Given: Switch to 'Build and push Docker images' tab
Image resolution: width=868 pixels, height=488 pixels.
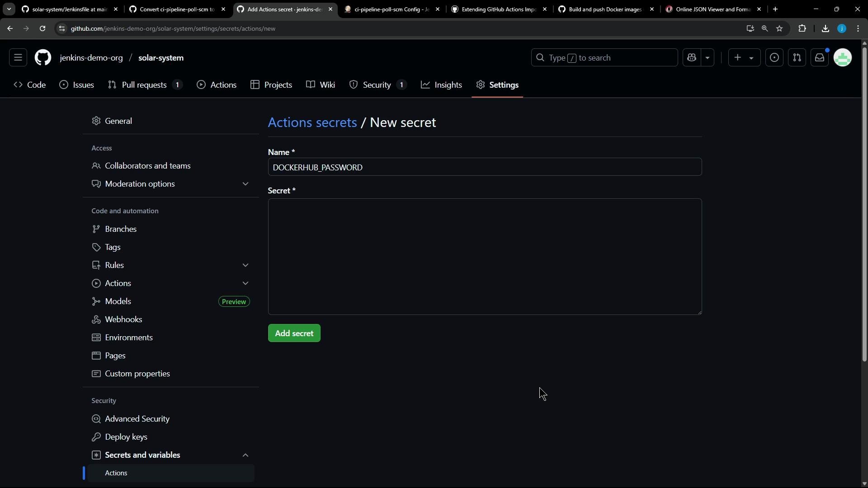Looking at the screenshot, I should pyautogui.click(x=606, y=9).
